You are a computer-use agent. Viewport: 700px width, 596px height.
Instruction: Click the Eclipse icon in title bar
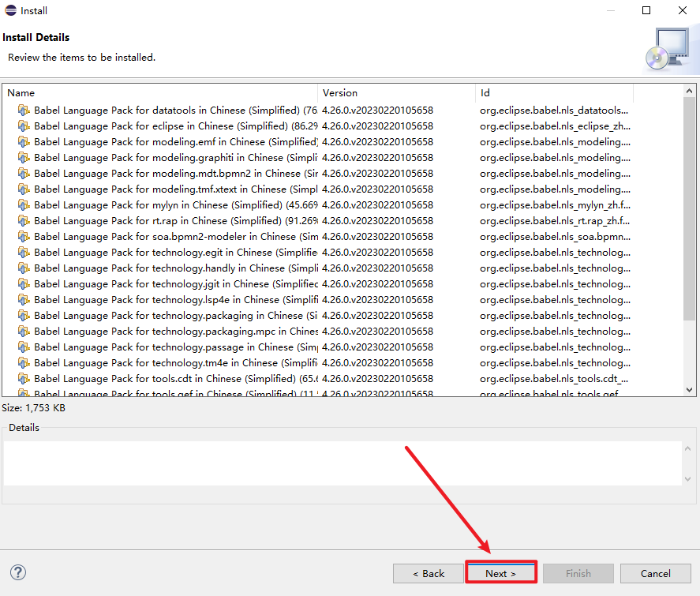pyautogui.click(x=9, y=11)
